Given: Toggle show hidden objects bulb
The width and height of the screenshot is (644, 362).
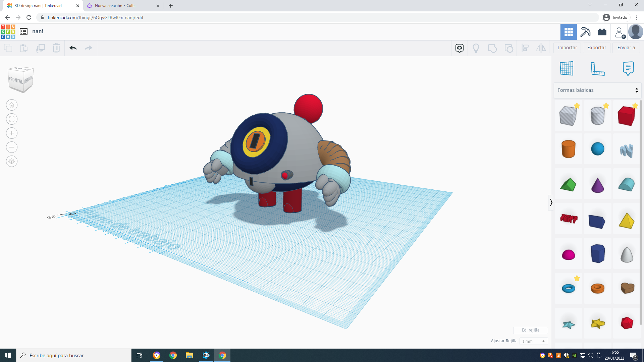Looking at the screenshot, I should click(x=476, y=48).
